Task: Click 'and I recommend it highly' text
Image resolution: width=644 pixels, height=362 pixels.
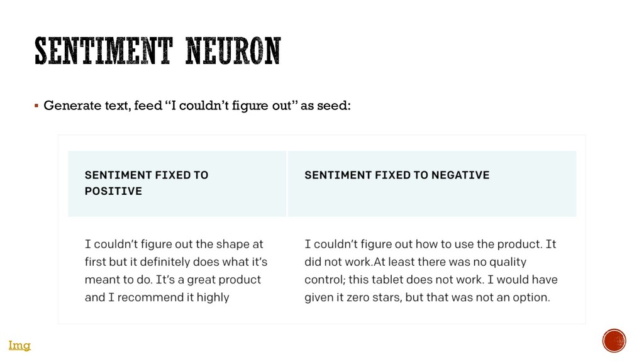Action: (x=157, y=297)
